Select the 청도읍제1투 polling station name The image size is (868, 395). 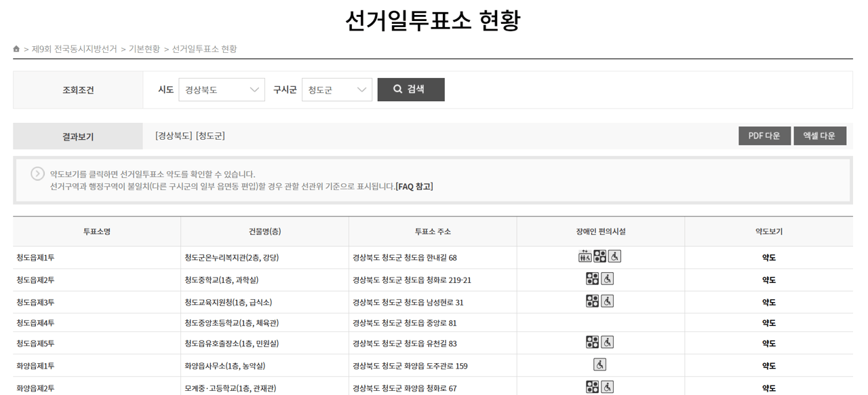35,258
